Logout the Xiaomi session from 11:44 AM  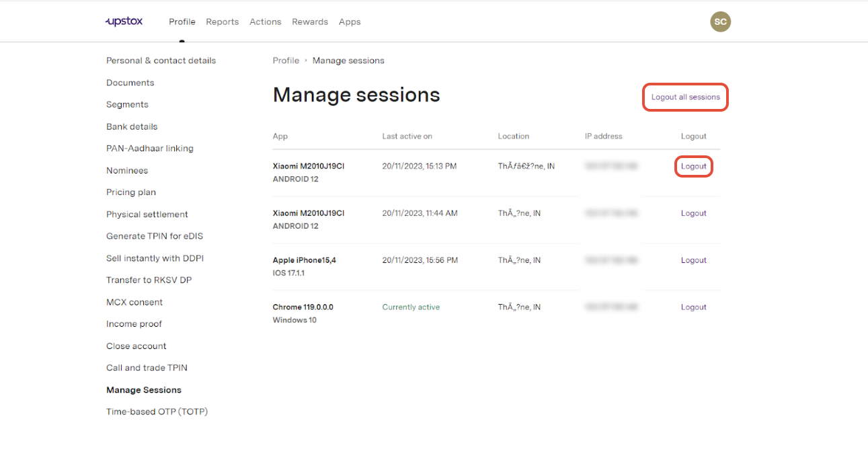coord(694,213)
